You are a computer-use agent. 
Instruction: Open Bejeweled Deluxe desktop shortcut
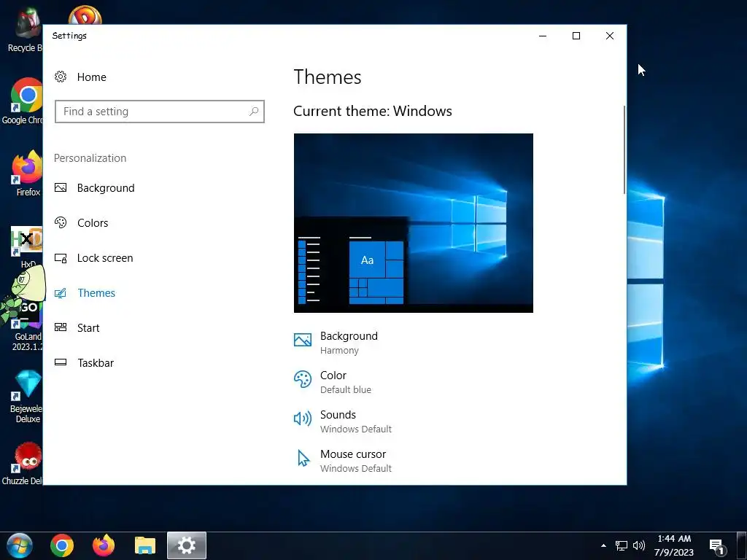[27, 396]
